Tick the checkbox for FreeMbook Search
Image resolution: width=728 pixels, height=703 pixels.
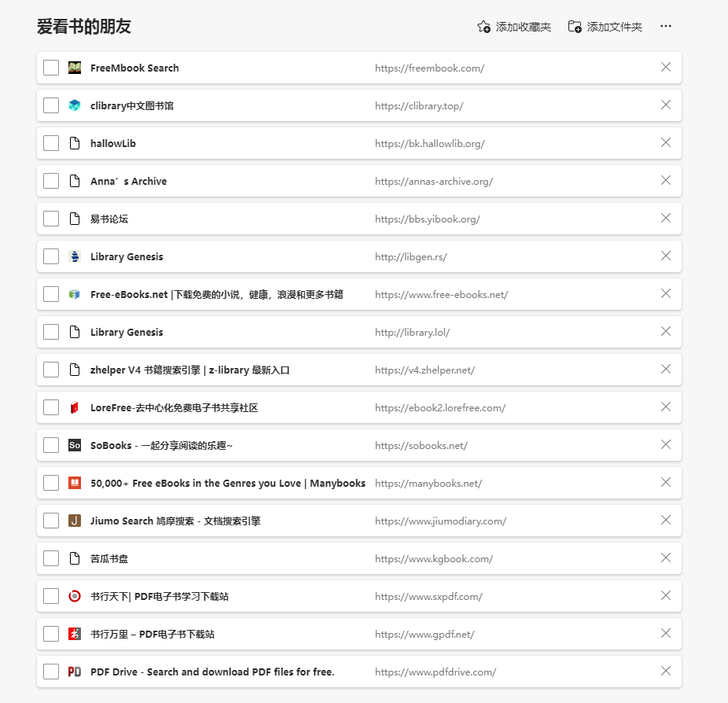tap(51, 68)
